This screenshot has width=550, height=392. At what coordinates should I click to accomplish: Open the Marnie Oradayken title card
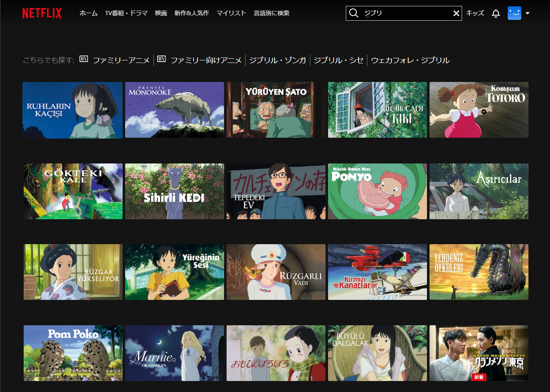175,353
